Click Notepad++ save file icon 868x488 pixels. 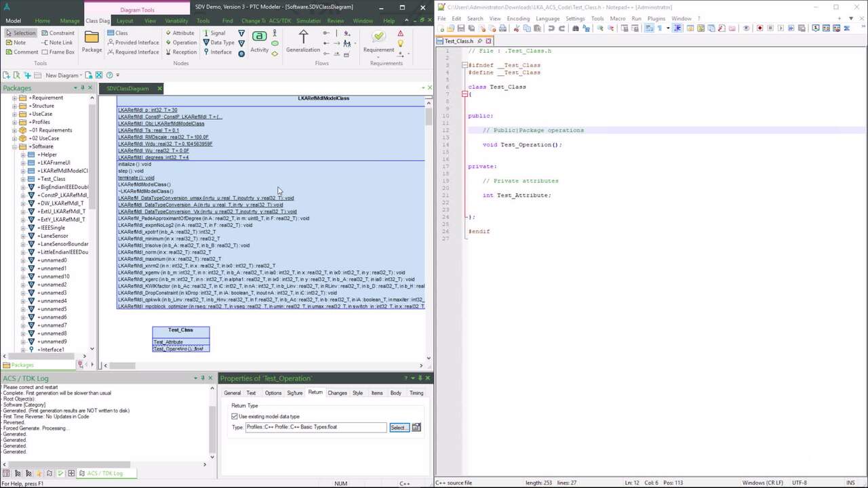pos(460,28)
